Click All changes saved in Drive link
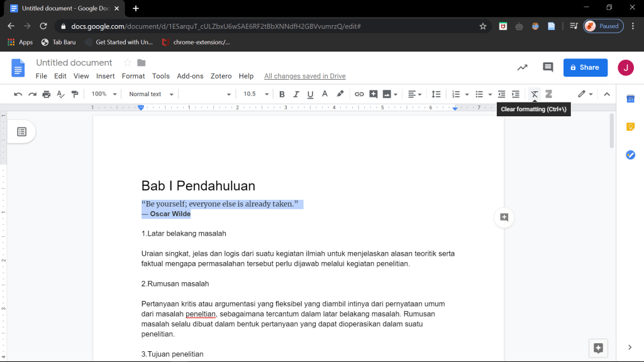This screenshot has height=362, width=644. tap(304, 76)
